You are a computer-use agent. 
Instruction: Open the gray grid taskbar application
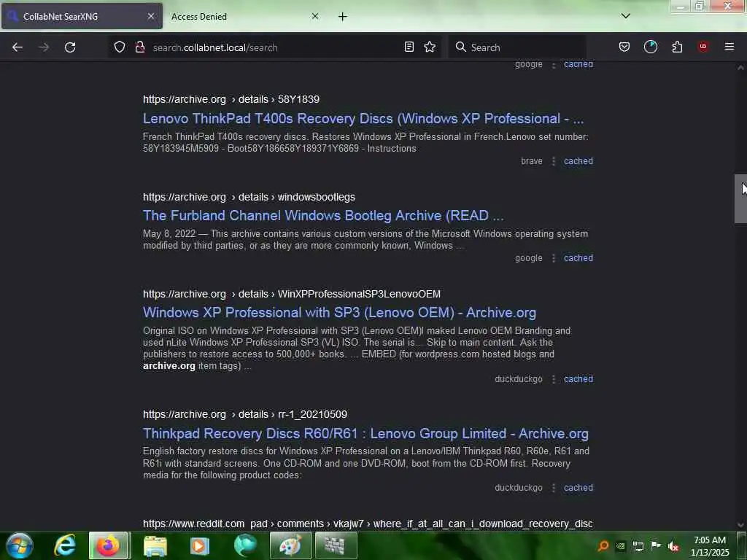pos(335,545)
